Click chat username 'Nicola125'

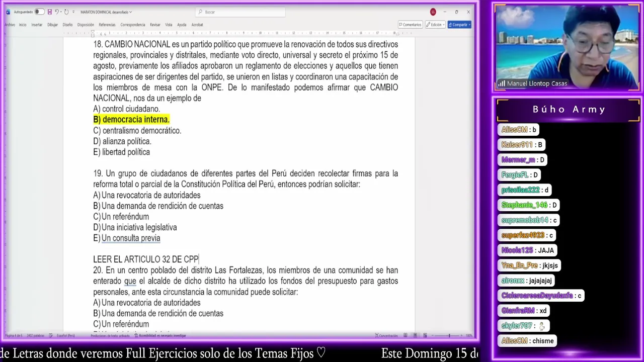tap(517, 250)
